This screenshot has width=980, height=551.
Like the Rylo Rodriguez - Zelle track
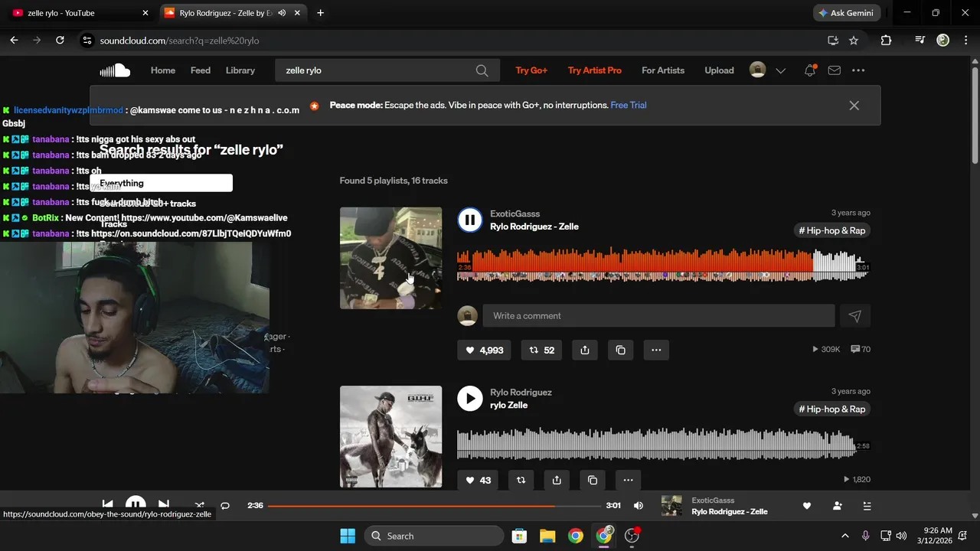click(485, 350)
